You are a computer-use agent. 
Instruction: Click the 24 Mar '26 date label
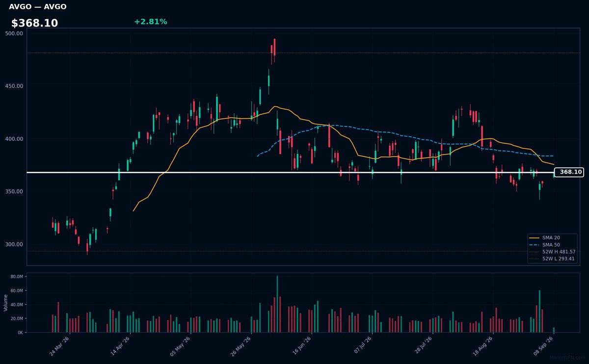[x=59, y=346]
